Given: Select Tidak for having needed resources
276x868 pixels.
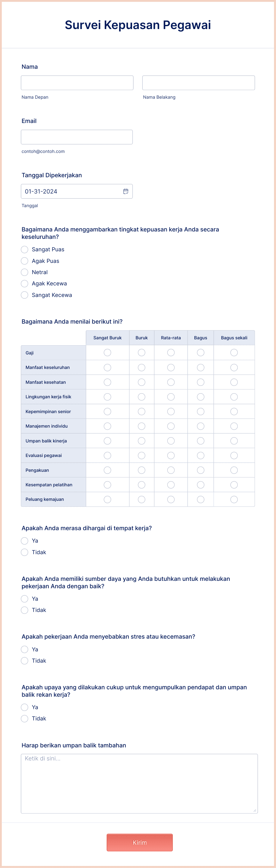Looking at the screenshot, I should click(24, 610).
